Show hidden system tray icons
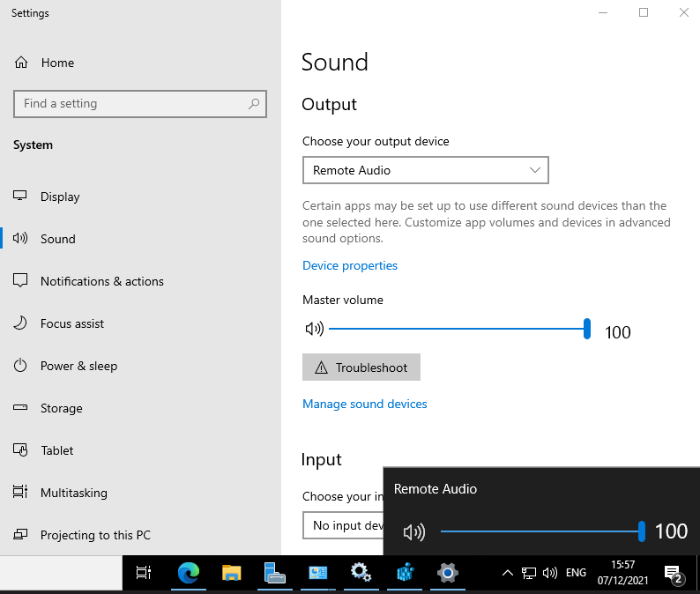The image size is (700, 594). 508,573
